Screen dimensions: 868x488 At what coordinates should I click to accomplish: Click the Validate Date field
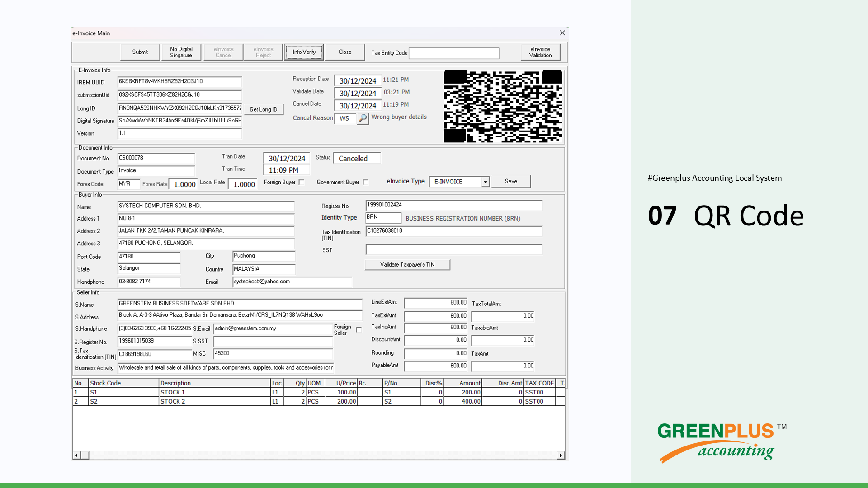tap(358, 93)
